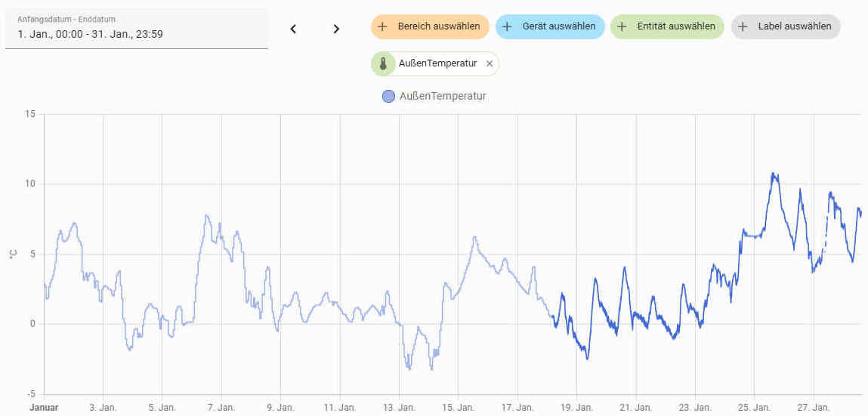Click the thermometer icon on AußenTemperatur chip

383,64
